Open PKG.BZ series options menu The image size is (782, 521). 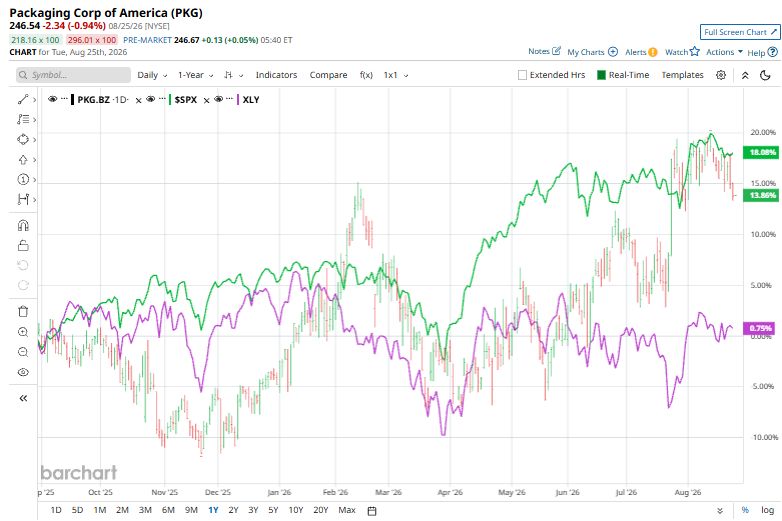point(64,99)
